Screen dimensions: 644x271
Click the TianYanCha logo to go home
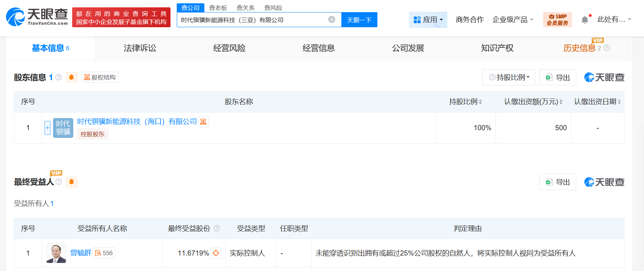click(37, 17)
